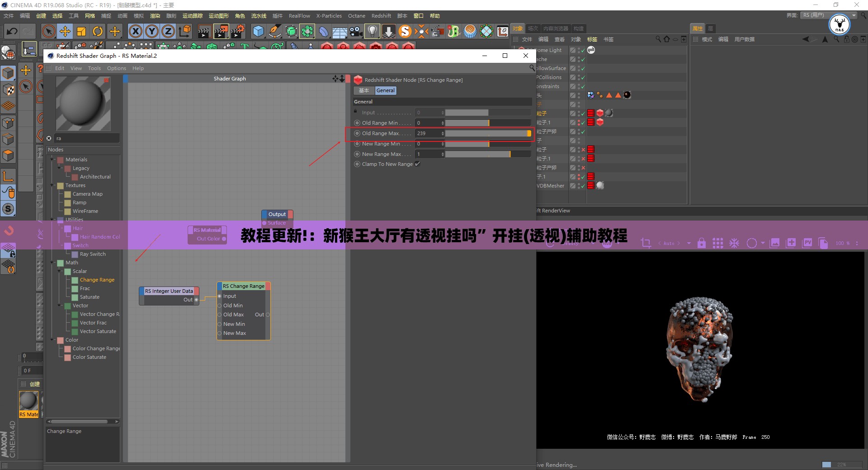Click the lock icon in RenderView toolbar
Screen dimensions: 868x470
(702, 243)
